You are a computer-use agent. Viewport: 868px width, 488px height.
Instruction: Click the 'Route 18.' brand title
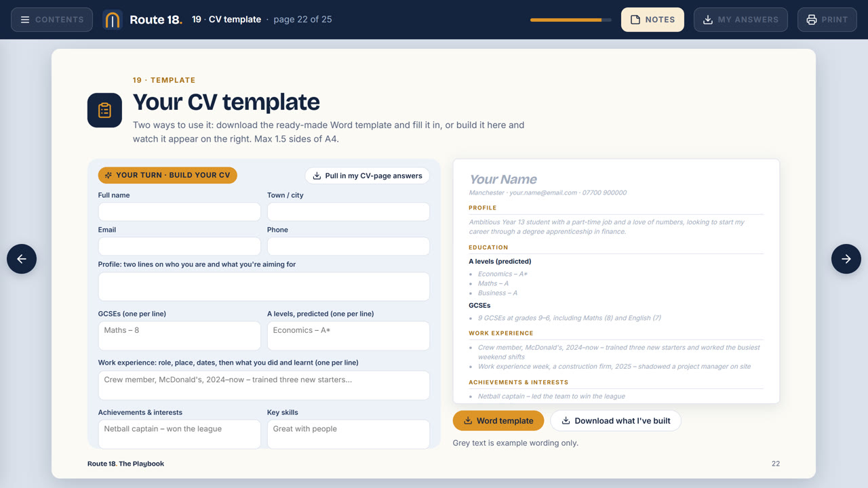156,20
